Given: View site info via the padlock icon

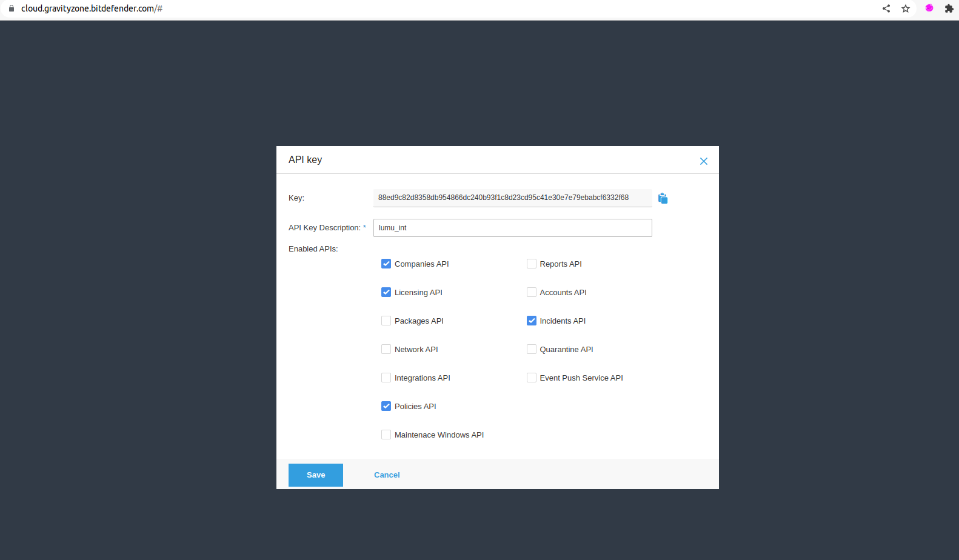Looking at the screenshot, I should click(11, 8).
